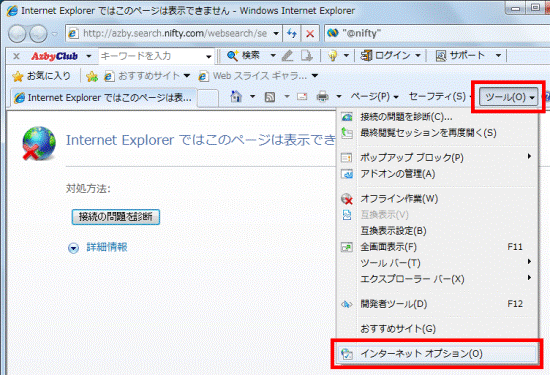Expand the keyword field dropdown arrow
550x375 pixels.
(x=208, y=56)
